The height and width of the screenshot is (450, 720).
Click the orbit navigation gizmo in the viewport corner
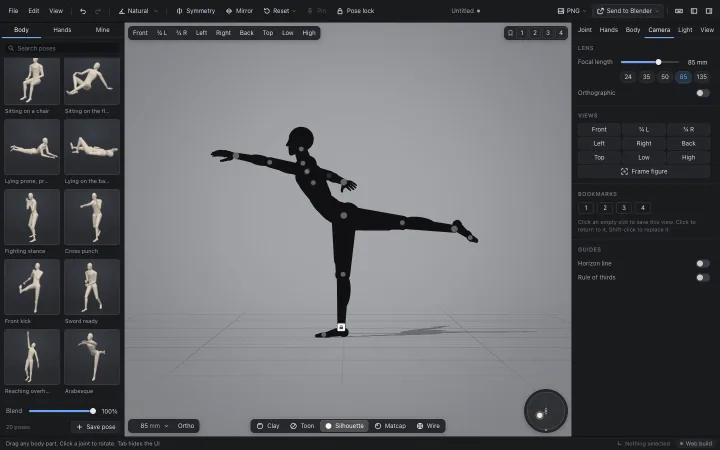coord(546,411)
